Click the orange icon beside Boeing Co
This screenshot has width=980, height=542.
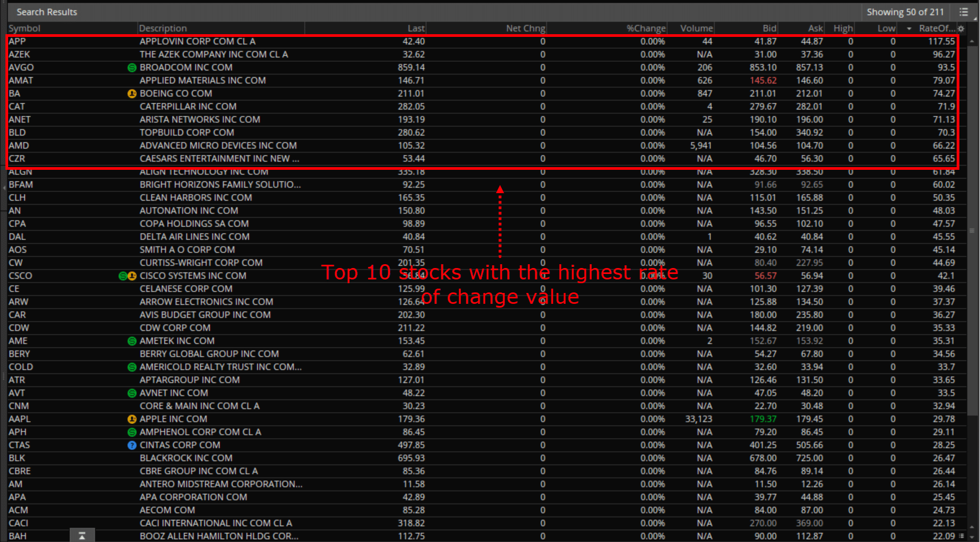click(131, 94)
